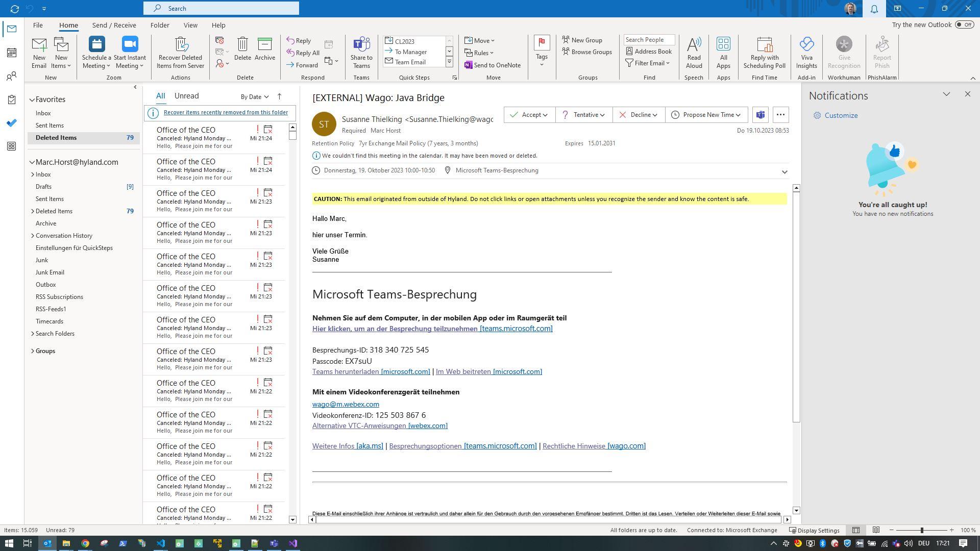Viewport: 980px width, 551px height.
Task: Open the Folder ribbon tab
Action: 160,25
